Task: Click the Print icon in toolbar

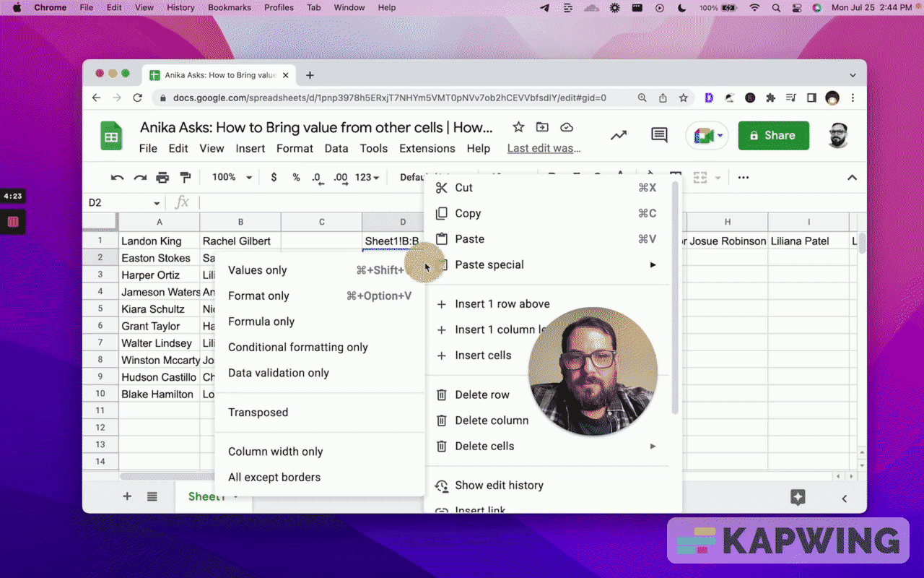Action: point(162,177)
